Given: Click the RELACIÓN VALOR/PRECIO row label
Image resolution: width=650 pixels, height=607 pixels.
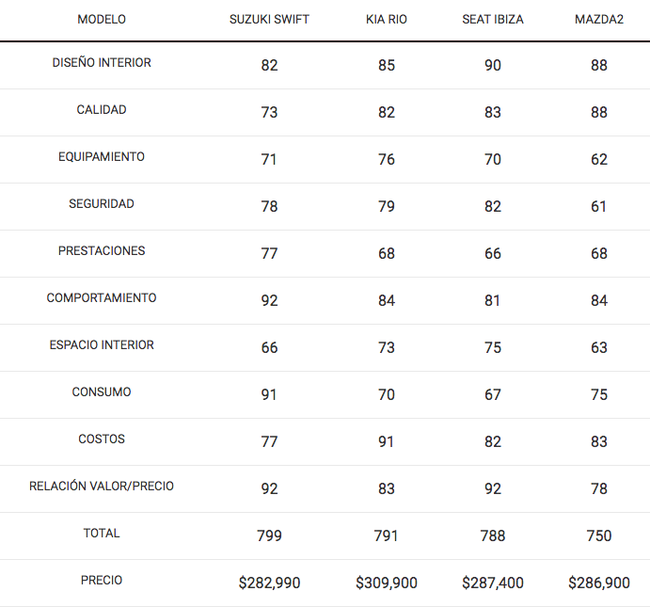Looking at the screenshot, I should 102,486.
